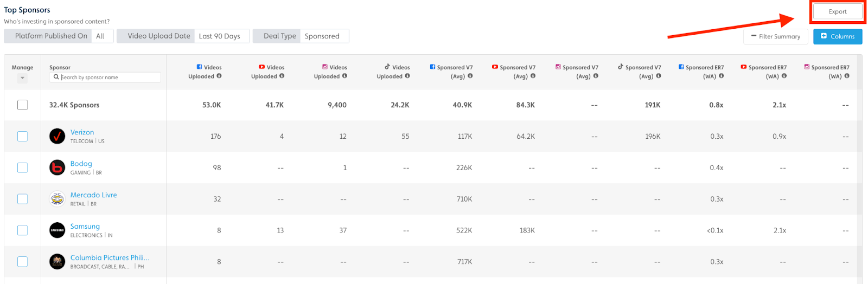
Task: Click the search by sponsor name field
Action: pyautogui.click(x=108, y=78)
